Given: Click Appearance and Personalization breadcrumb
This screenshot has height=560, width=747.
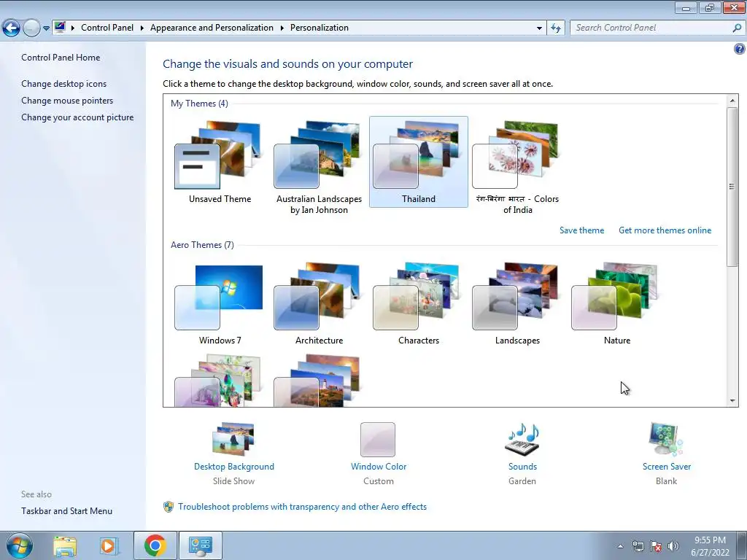Looking at the screenshot, I should [x=212, y=28].
